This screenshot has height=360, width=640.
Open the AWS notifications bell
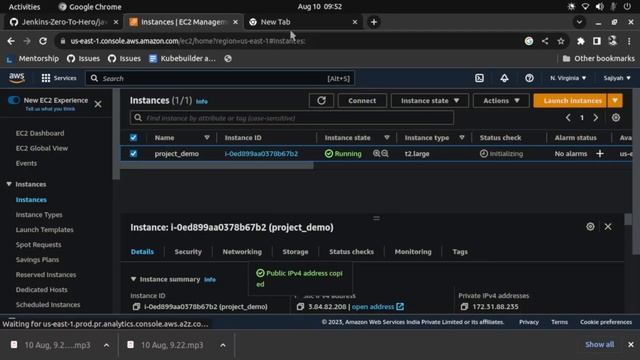[x=504, y=78]
